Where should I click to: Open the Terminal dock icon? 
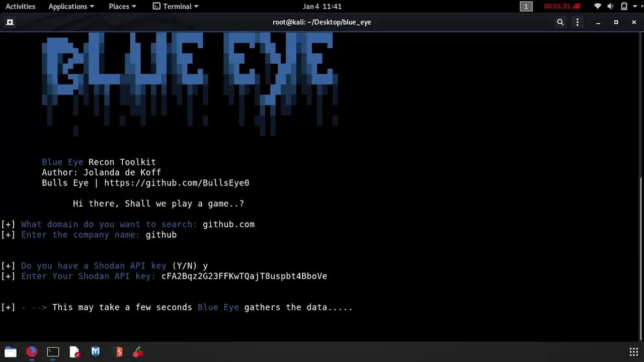pyautogui.click(x=53, y=352)
